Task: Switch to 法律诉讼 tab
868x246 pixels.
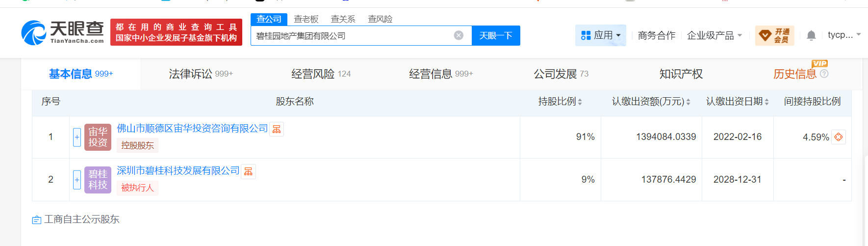Action: pos(201,74)
